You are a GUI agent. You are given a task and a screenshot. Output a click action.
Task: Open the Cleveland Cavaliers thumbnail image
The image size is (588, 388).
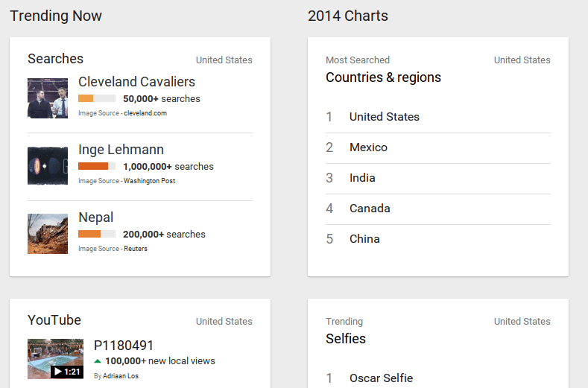(48, 98)
